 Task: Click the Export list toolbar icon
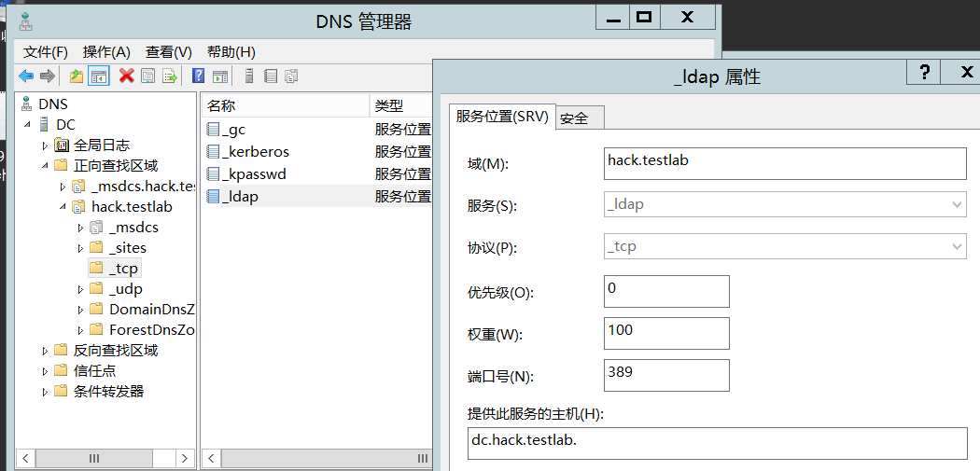(x=170, y=76)
